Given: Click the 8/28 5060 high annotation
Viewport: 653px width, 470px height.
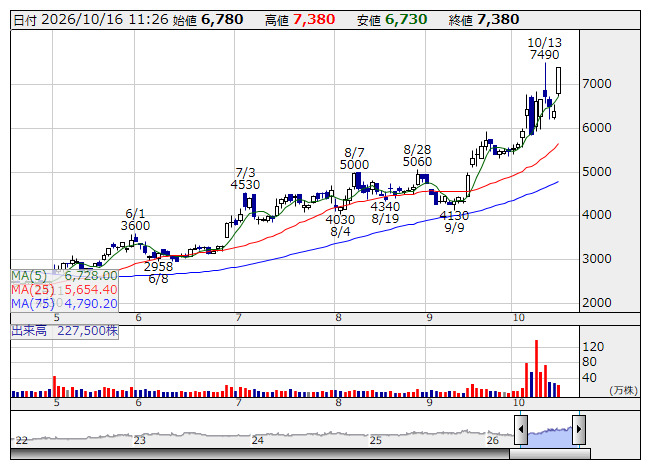Looking at the screenshot, I should [x=417, y=156].
